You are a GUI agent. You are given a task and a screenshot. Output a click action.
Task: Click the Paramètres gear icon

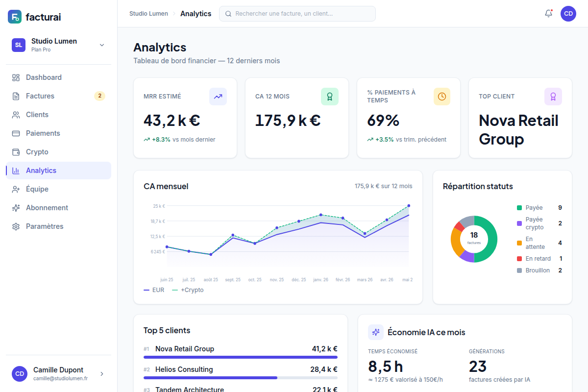16,226
